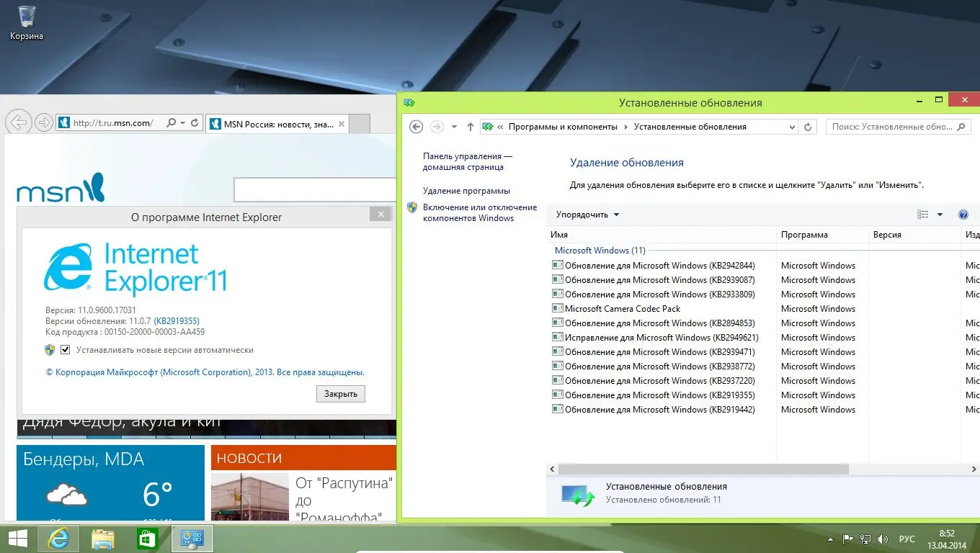Refresh the installed updates list
This screenshot has width=980, height=553.
point(808,127)
